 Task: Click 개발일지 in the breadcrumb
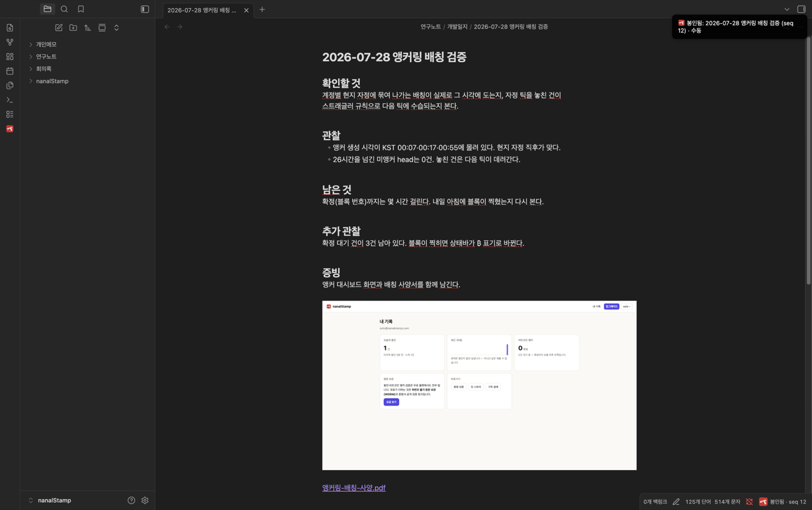tap(457, 27)
